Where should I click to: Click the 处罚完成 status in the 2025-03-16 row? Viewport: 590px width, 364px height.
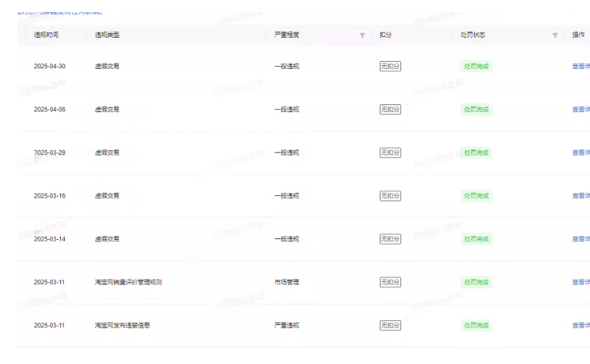[476, 196]
